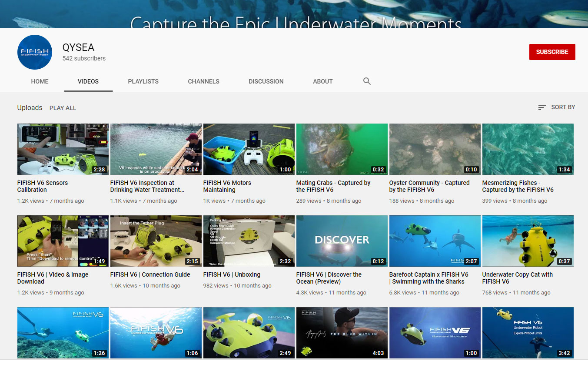Open FIFISH V6 Motors Maintaining title
The height and width of the screenshot is (368, 588).
coord(227,186)
